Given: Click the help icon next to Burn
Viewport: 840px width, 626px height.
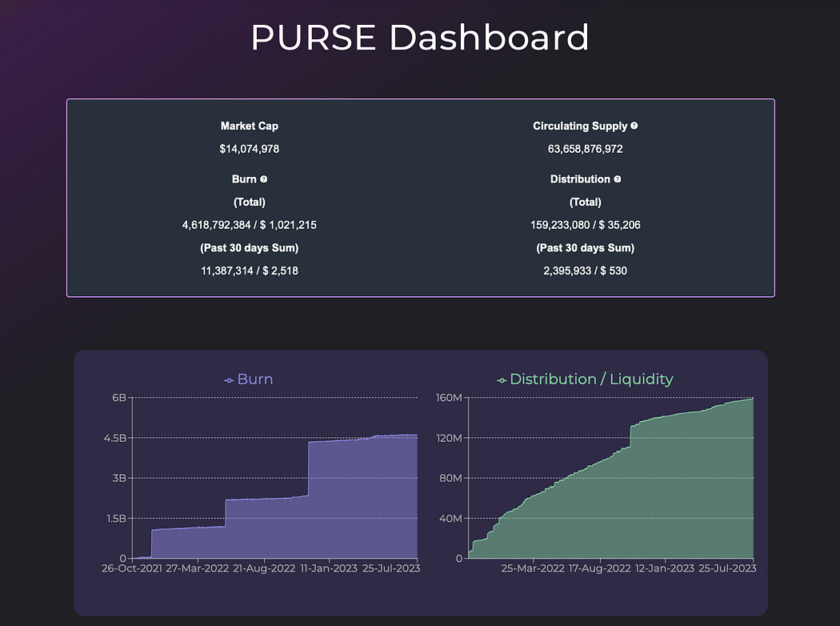Looking at the screenshot, I should point(264,179).
